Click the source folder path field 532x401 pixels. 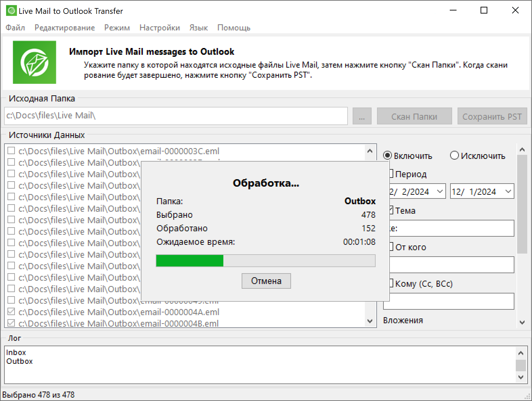176,116
